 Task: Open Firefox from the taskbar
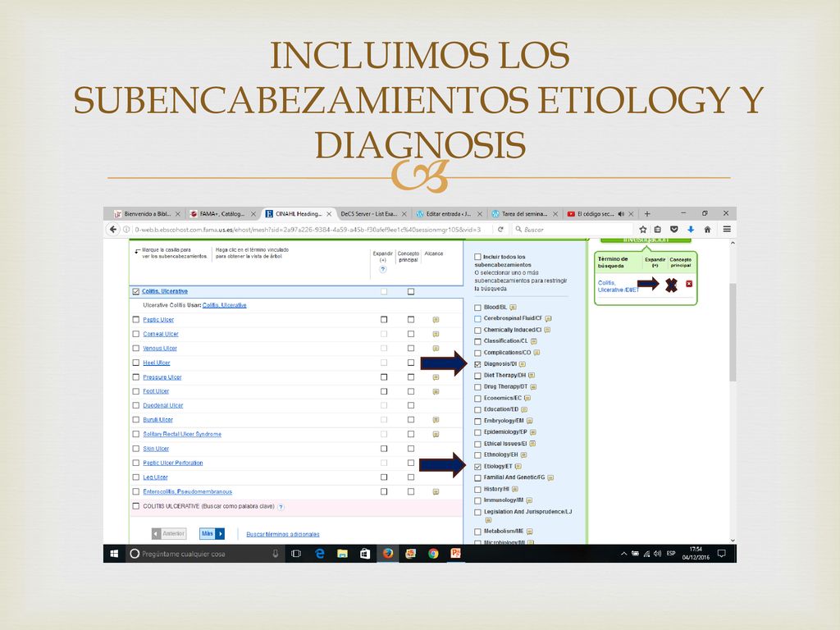click(x=388, y=554)
